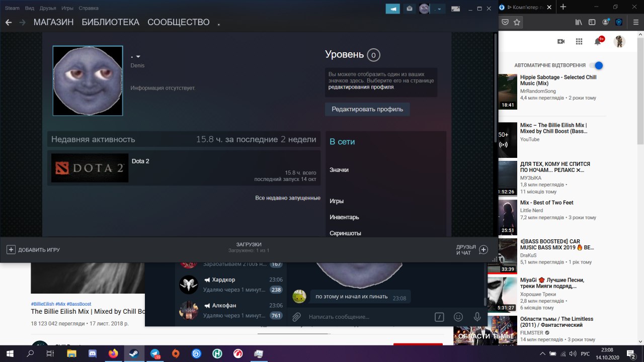Open Мікс – The Billie Eilish Mix playlist
Screen dimensions: 644x362
click(553, 128)
